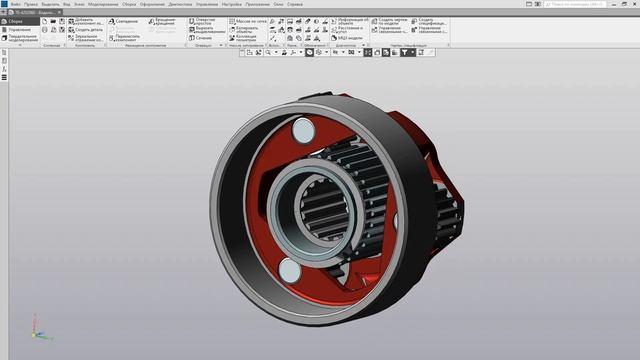Viewport: 640px width, 360px height.
Task: Open the fx variables panel in left sidebar
Action: click(4, 69)
